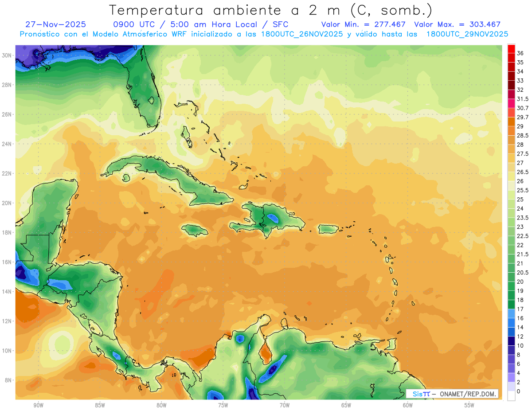Click the latitude label '14N'
This screenshot has width=532, height=411.
[x=7, y=291]
